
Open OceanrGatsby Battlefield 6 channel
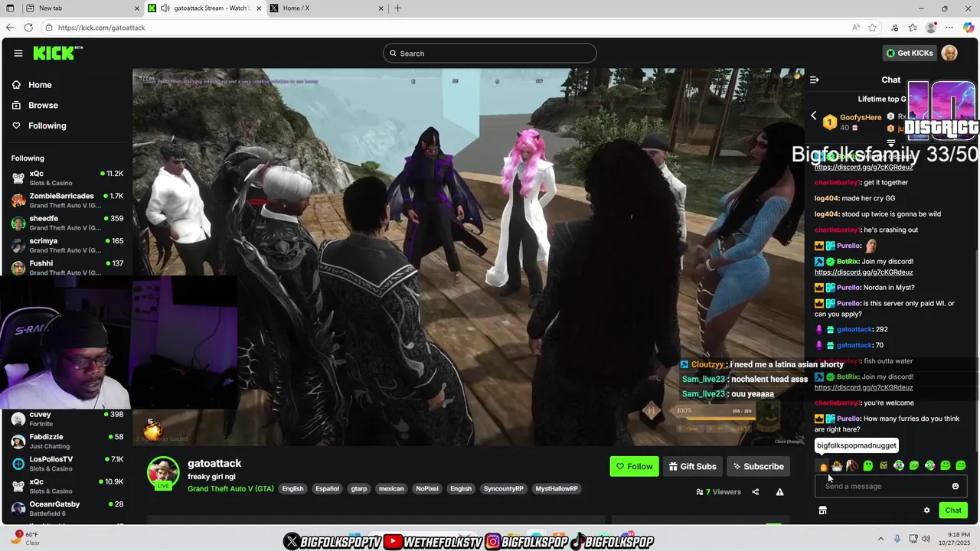(67, 508)
